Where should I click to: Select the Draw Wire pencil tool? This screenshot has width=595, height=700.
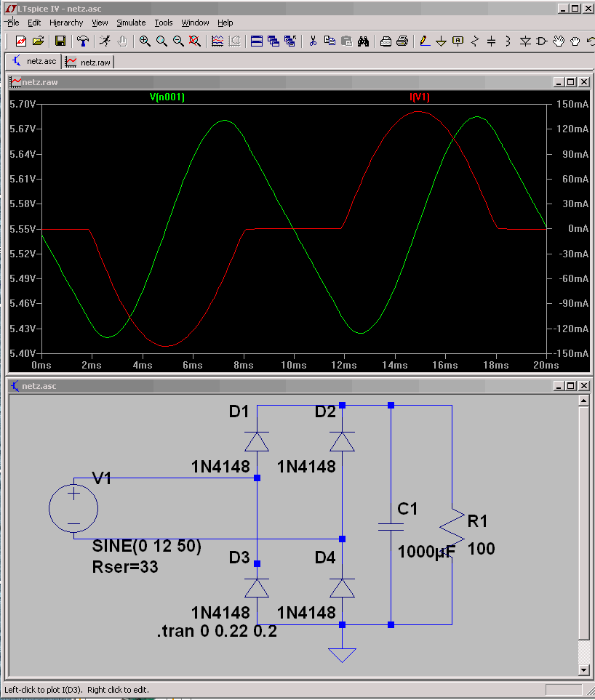pyautogui.click(x=424, y=41)
